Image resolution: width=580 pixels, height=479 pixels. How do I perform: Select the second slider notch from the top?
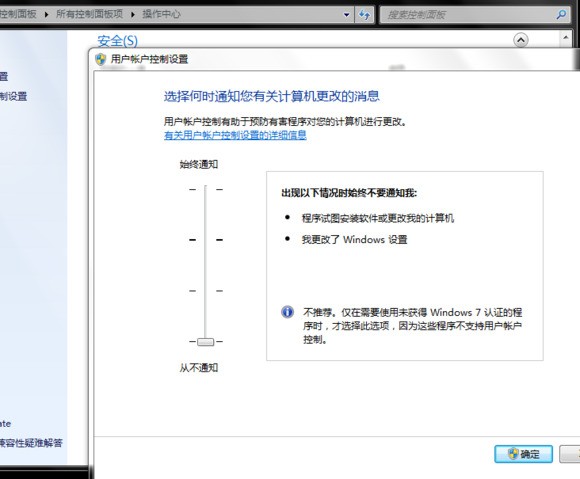pyautogui.click(x=205, y=240)
